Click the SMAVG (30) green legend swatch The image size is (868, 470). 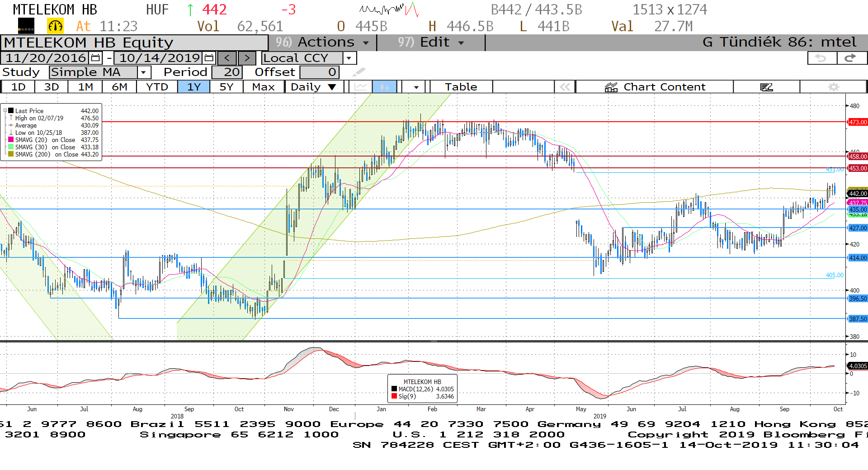tap(11, 147)
